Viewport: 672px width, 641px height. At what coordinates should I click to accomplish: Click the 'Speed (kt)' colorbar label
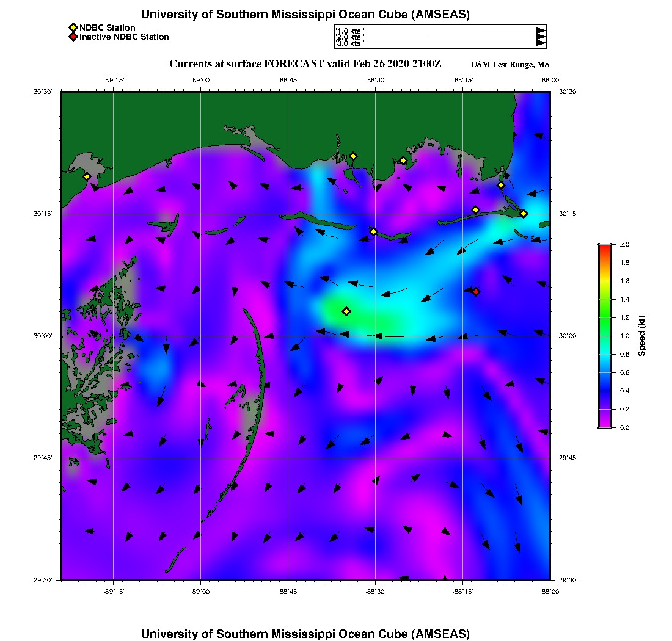coord(641,336)
